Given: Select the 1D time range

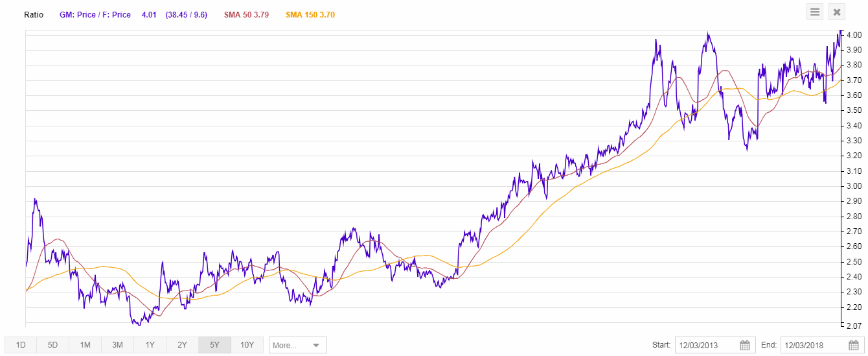Looking at the screenshot, I should coord(21,345).
